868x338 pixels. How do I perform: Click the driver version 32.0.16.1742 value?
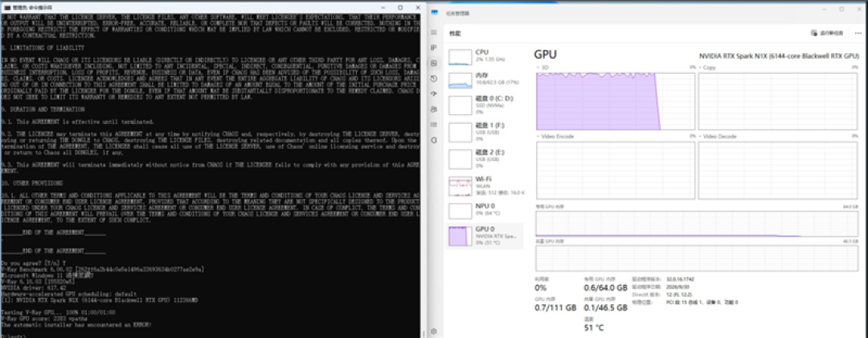coord(680,280)
